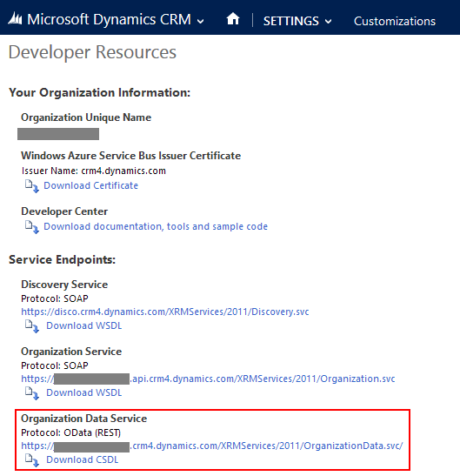Download WSDL for Discovery Service
Image resolution: width=460 pixels, height=476 pixels.
tap(84, 325)
